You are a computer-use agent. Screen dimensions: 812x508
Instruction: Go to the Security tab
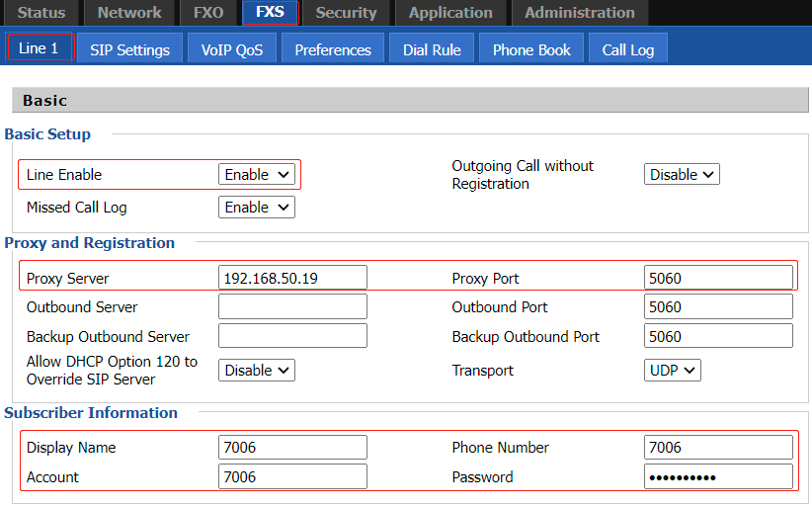(346, 13)
